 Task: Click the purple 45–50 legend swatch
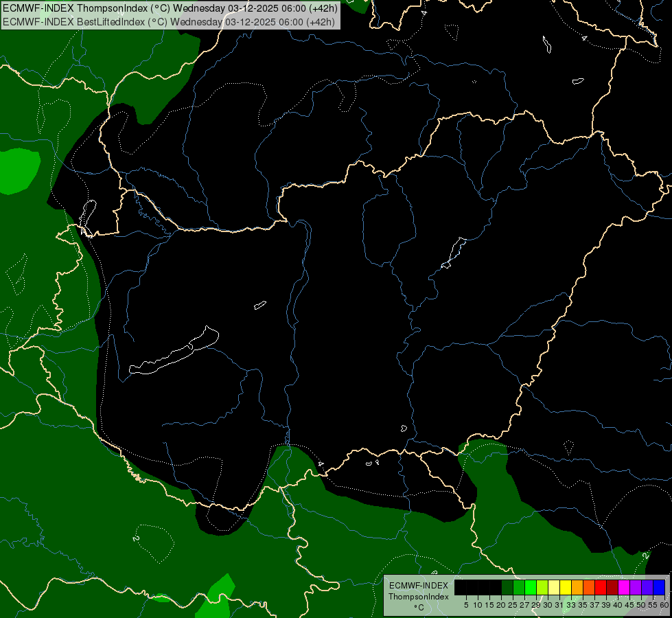coord(636,587)
